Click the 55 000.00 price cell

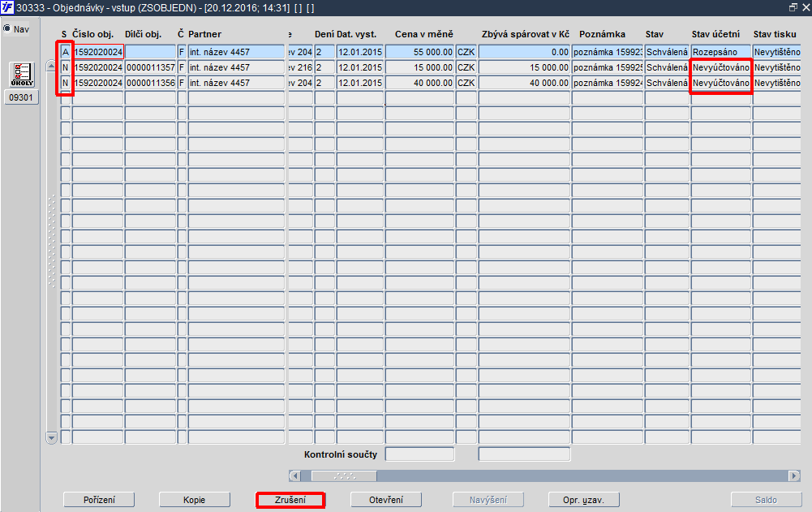pos(419,52)
